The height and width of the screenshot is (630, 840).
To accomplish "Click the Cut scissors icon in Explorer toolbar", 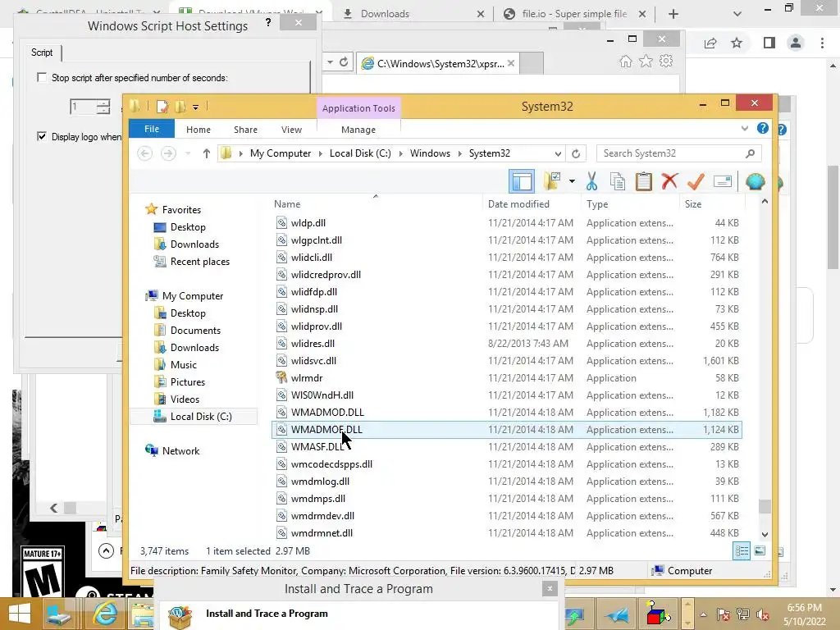I will pos(591,181).
